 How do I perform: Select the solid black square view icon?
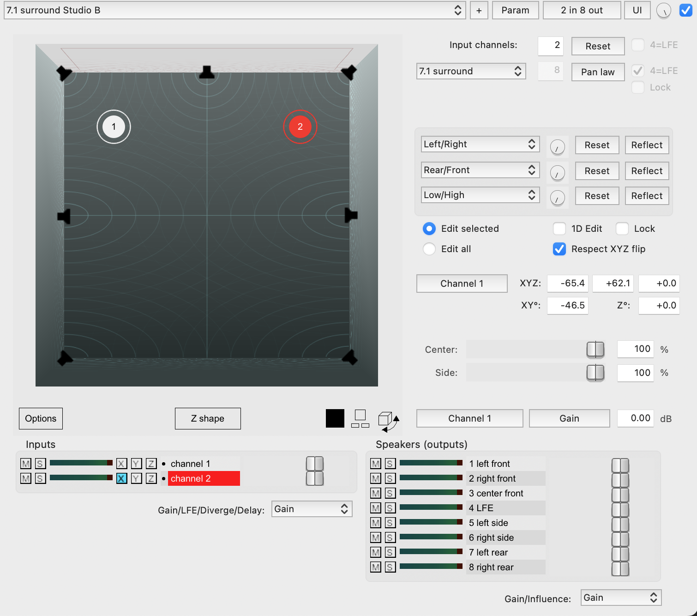pyautogui.click(x=335, y=418)
